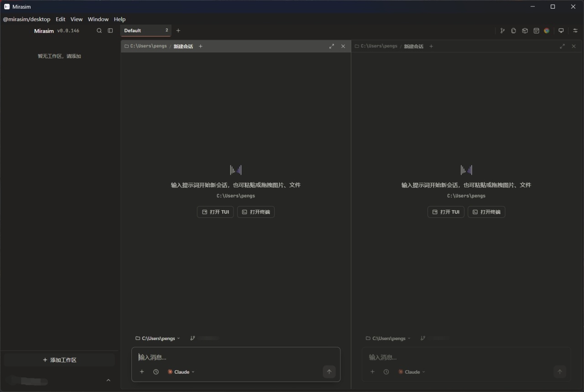Click the attachment plus icon in left message box

point(142,372)
